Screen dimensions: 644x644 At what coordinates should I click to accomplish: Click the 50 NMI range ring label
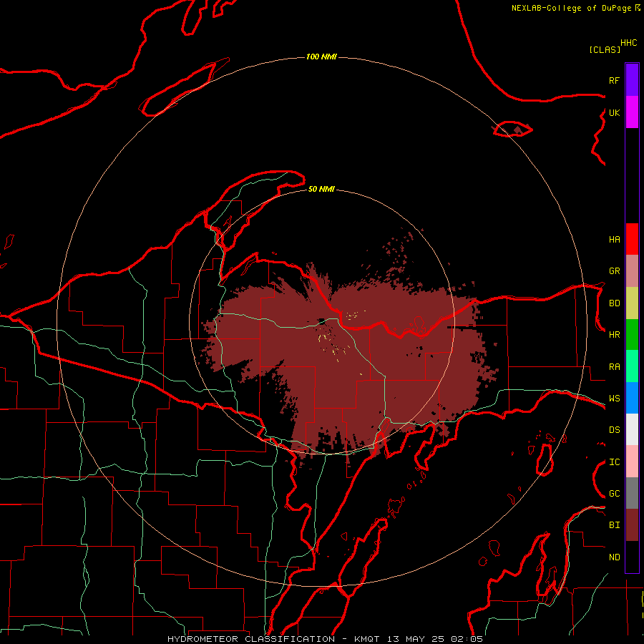(321, 189)
